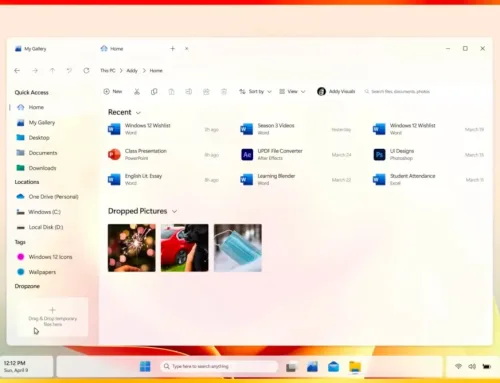Select This PC in the breadcrumb
This screenshot has height=383, width=500.
pos(108,71)
